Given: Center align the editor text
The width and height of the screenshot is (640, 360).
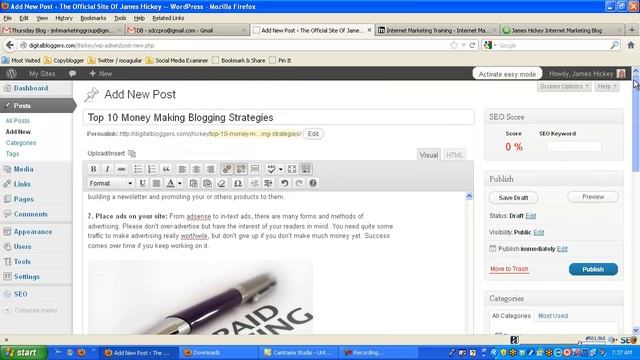Looking at the screenshot, I should (196, 169).
